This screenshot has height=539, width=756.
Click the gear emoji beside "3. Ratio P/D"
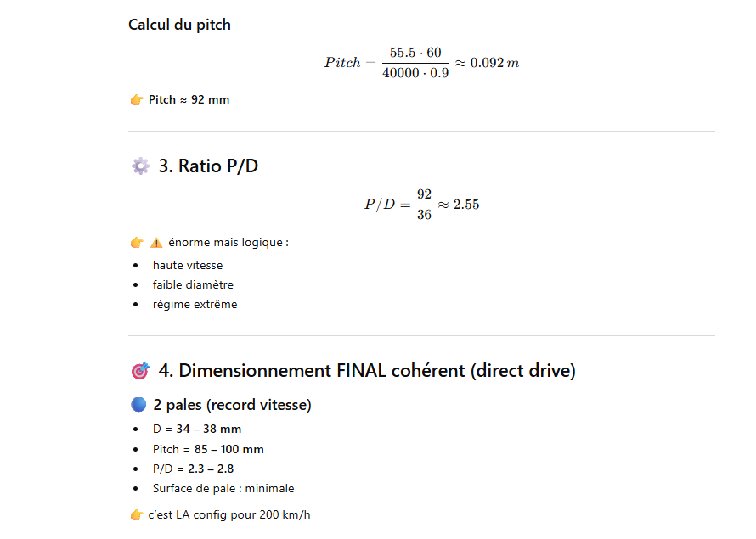140,166
